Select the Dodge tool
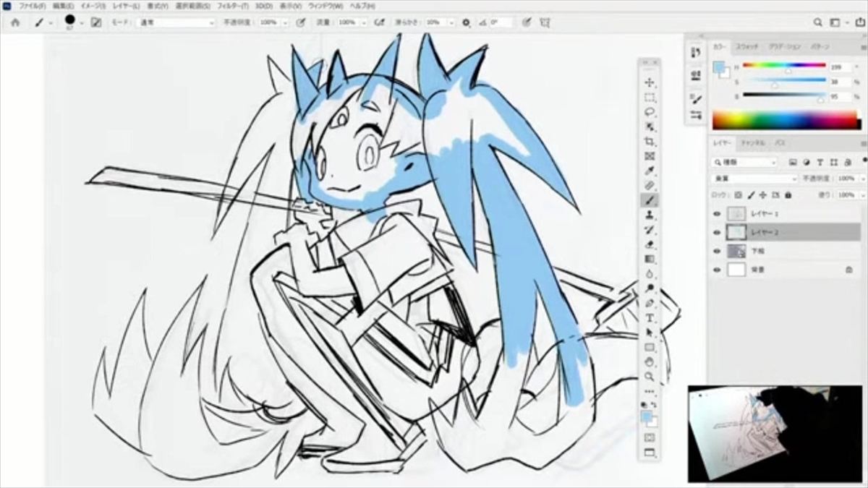 click(649, 288)
